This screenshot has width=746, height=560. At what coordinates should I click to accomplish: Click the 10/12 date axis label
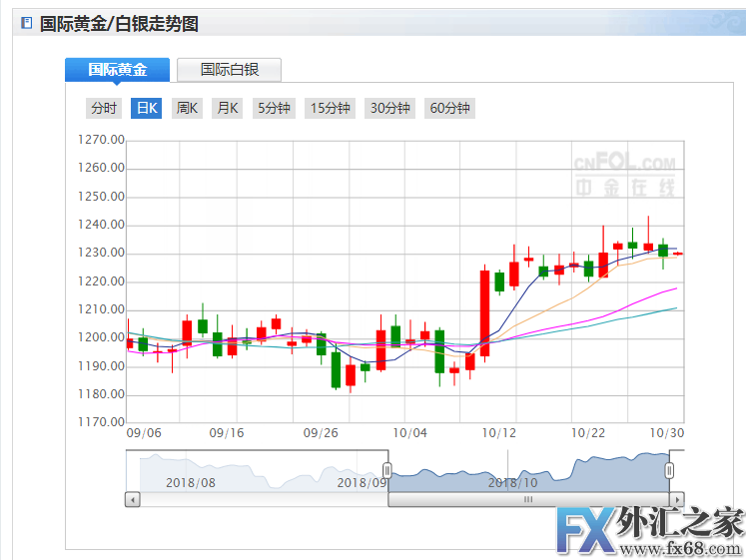tap(498, 433)
